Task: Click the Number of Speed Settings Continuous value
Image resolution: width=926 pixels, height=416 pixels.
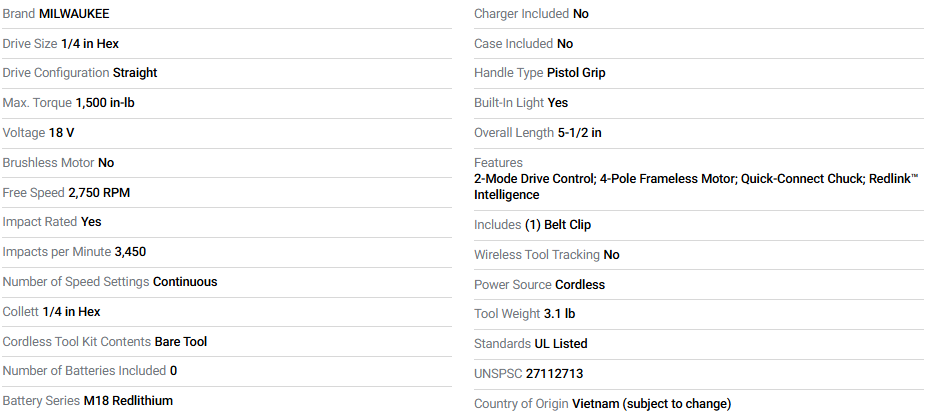Action: coord(185,282)
